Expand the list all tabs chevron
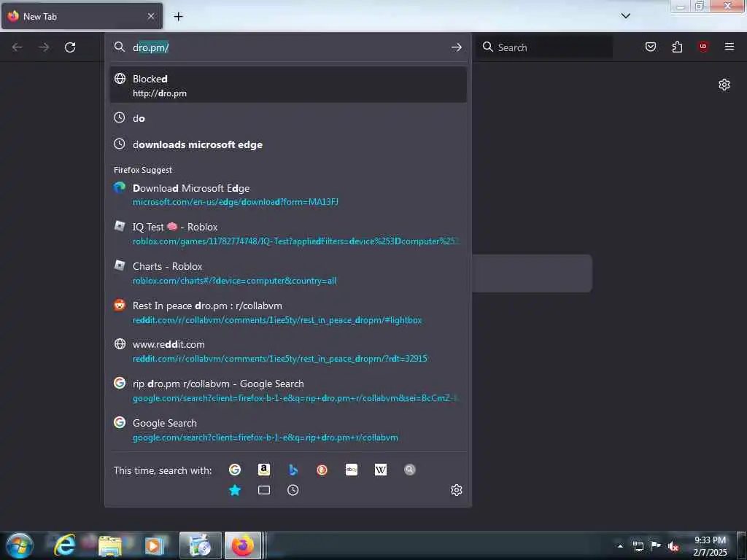 pyautogui.click(x=625, y=16)
